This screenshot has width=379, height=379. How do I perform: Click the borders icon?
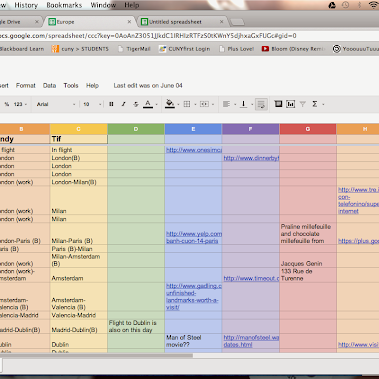coord(187,104)
